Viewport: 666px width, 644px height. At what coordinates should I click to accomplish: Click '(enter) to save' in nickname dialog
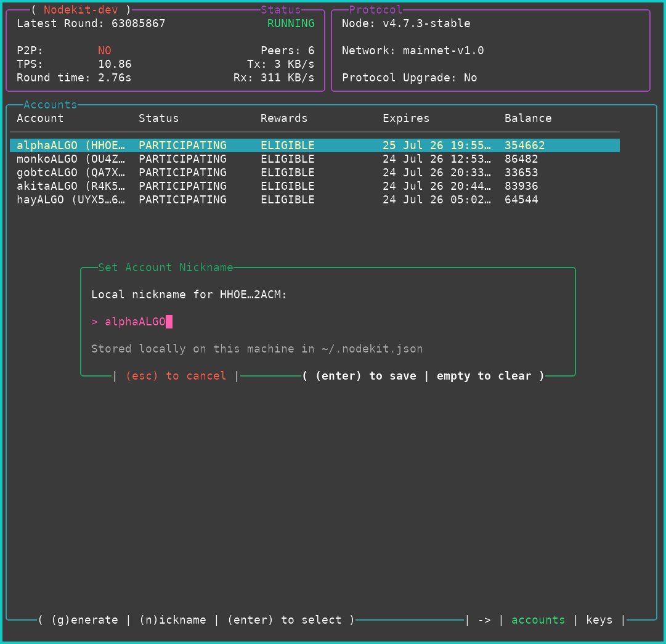pyautogui.click(x=366, y=376)
